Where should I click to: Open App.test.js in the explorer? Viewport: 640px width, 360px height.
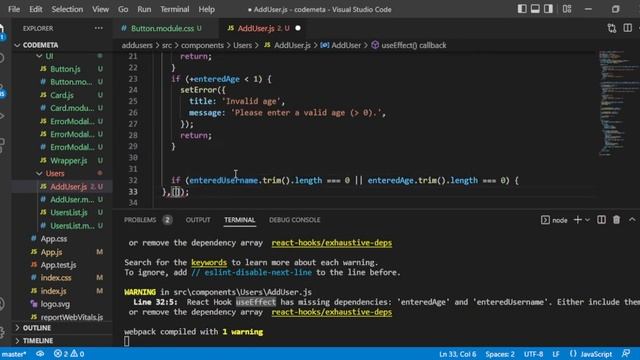coord(58,265)
